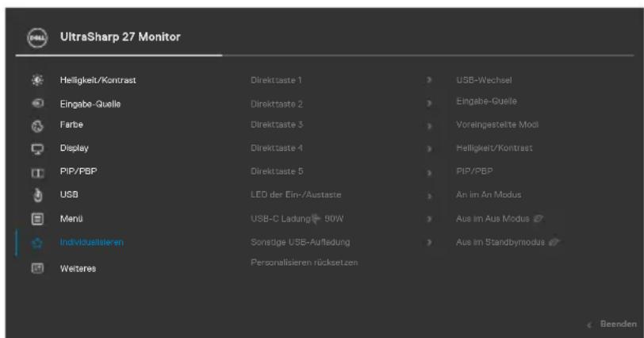Click the PIP/PBP value for Direkttaste 5
The image size is (644, 338).
click(x=474, y=171)
